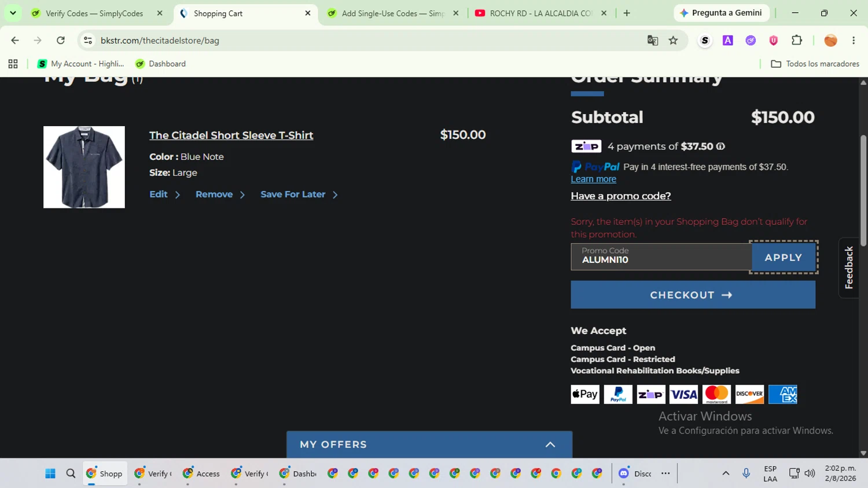Open My Account bookmark
Image resolution: width=868 pixels, height=488 pixels.
[81, 64]
